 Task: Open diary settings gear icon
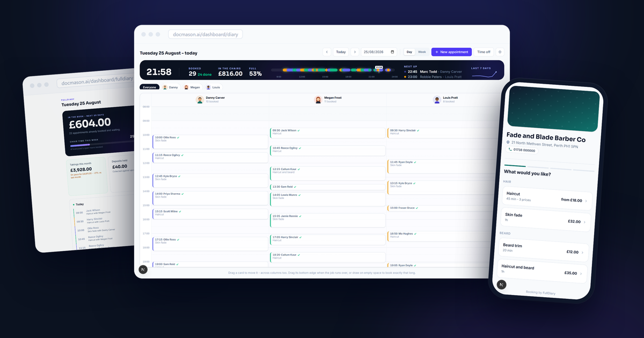500,52
